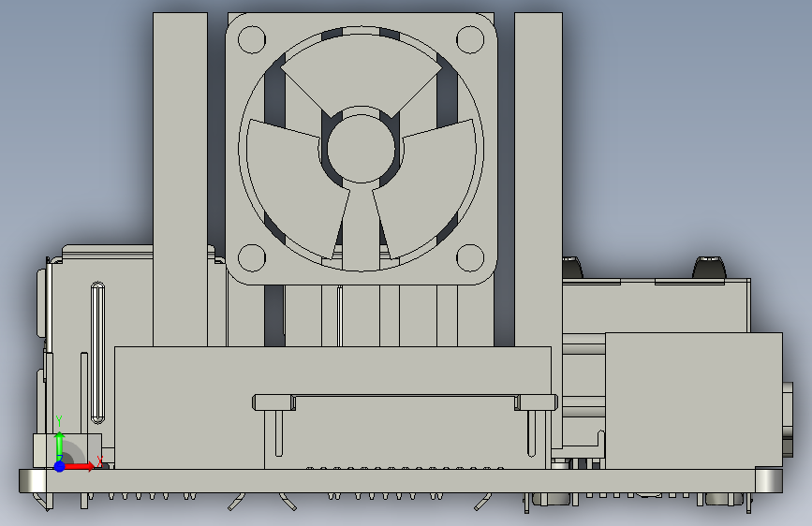Viewport: 812px width, 526px height.
Task: Select the tall right vertical bracket
Action: (539, 180)
